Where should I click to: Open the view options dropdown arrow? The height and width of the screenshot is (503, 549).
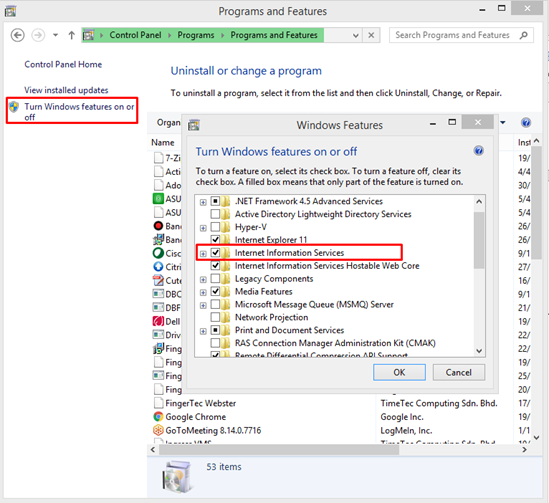503,123
